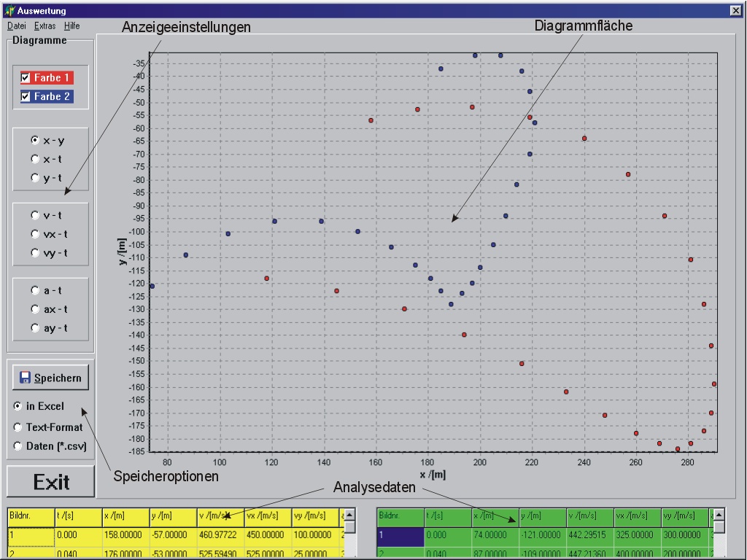Choose the ay - t radio option

click(35, 328)
